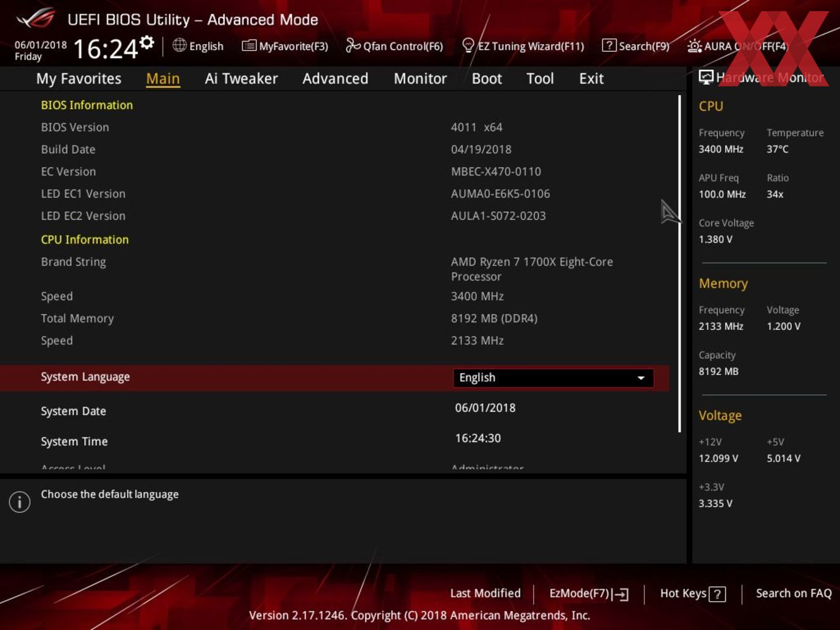840x630 pixels.
Task: Click the Hardware Monitor screen icon
Action: click(x=706, y=77)
